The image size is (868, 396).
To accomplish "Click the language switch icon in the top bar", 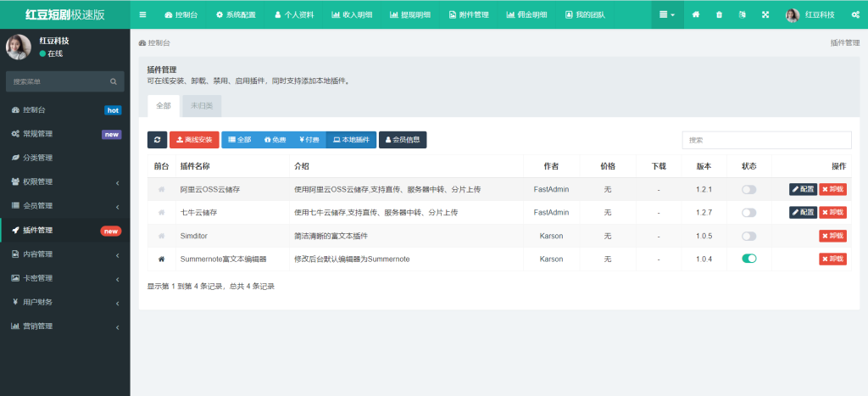I will (x=743, y=15).
